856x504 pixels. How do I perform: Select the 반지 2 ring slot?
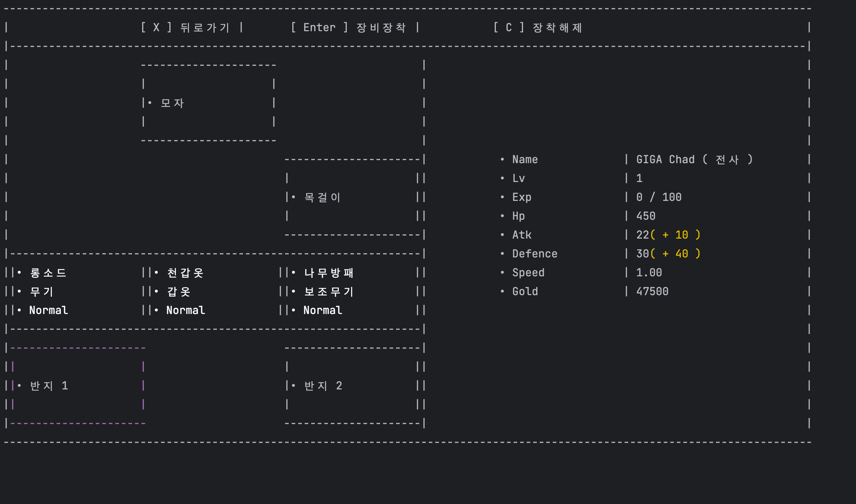coord(323,386)
